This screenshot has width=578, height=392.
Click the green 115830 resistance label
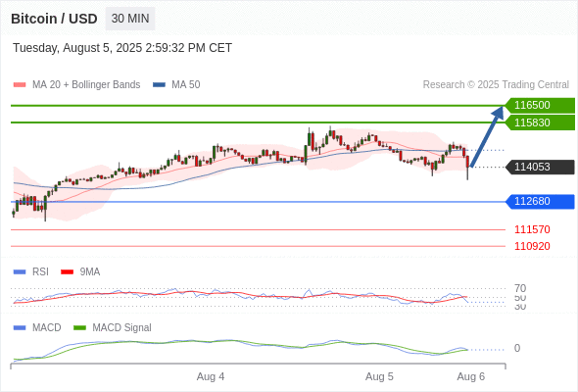pyautogui.click(x=540, y=122)
